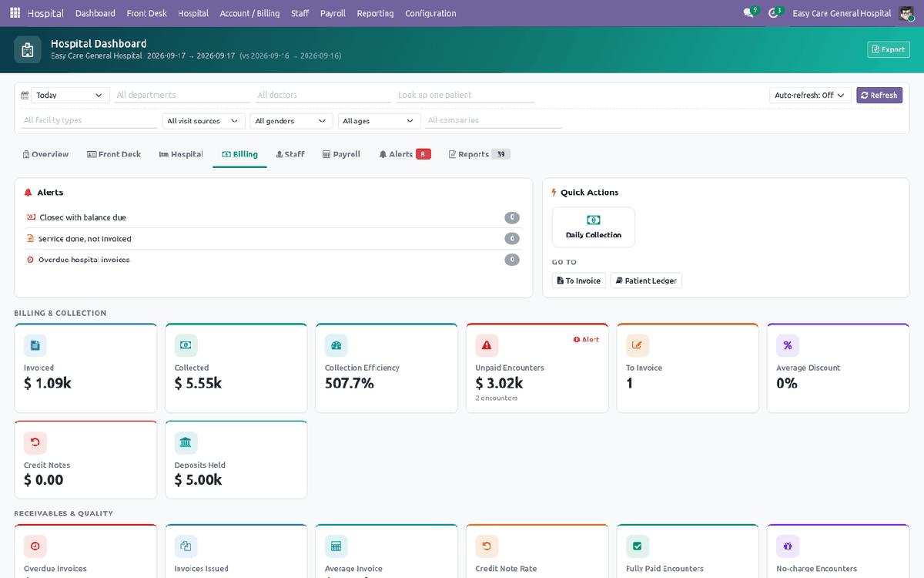Image resolution: width=924 pixels, height=578 pixels.
Task: Click the Credit Note Rate icon
Action: tap(487, 546)
